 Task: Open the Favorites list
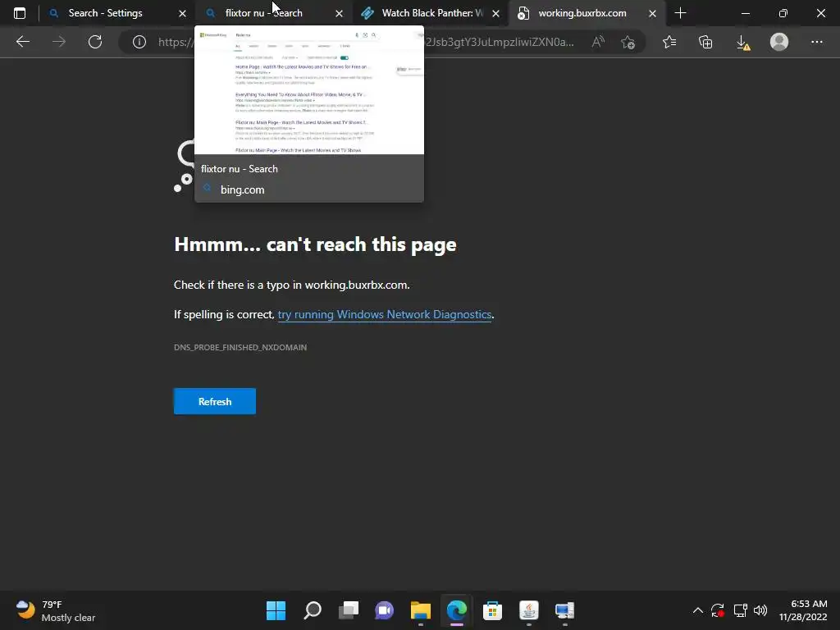pos(669,42)
